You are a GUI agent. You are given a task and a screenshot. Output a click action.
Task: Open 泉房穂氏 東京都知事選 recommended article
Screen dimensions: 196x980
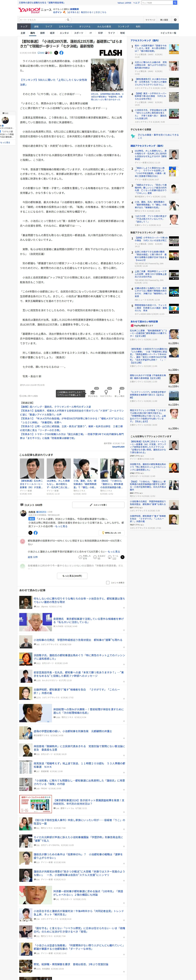click(88, 621)
